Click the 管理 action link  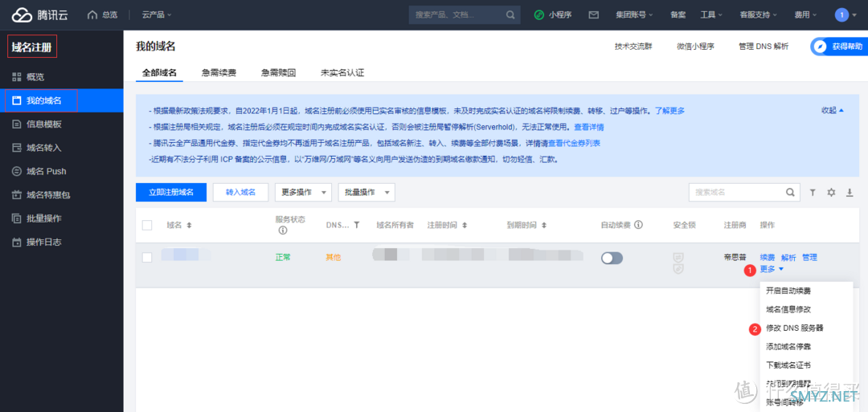[809, 257]
